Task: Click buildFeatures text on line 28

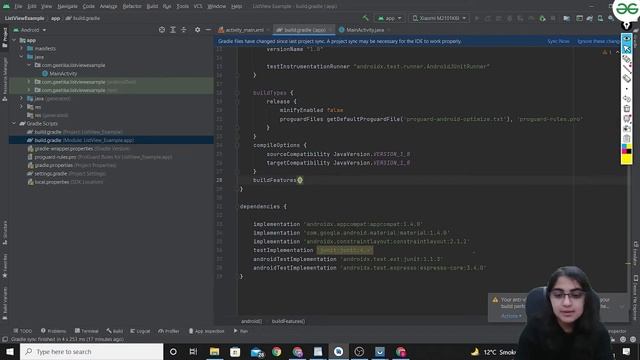Action: click(275, 180)
